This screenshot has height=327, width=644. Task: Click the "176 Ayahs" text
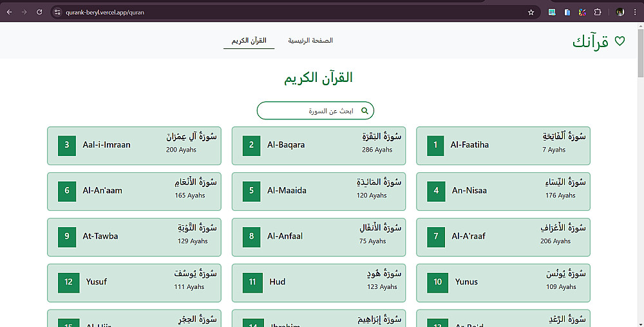pyautogui.click(x=560, y=196)
